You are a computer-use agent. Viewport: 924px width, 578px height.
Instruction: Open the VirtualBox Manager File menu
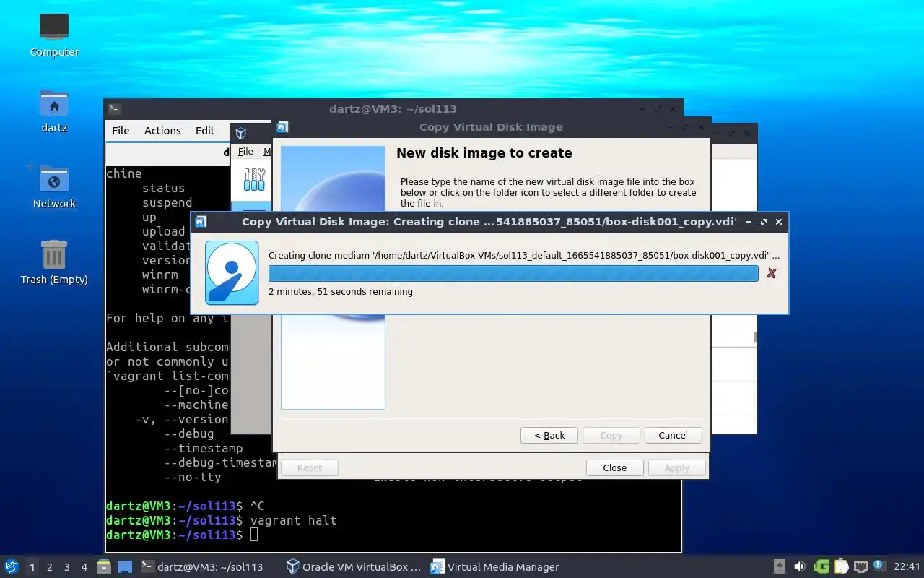click(x=245, y=151)
